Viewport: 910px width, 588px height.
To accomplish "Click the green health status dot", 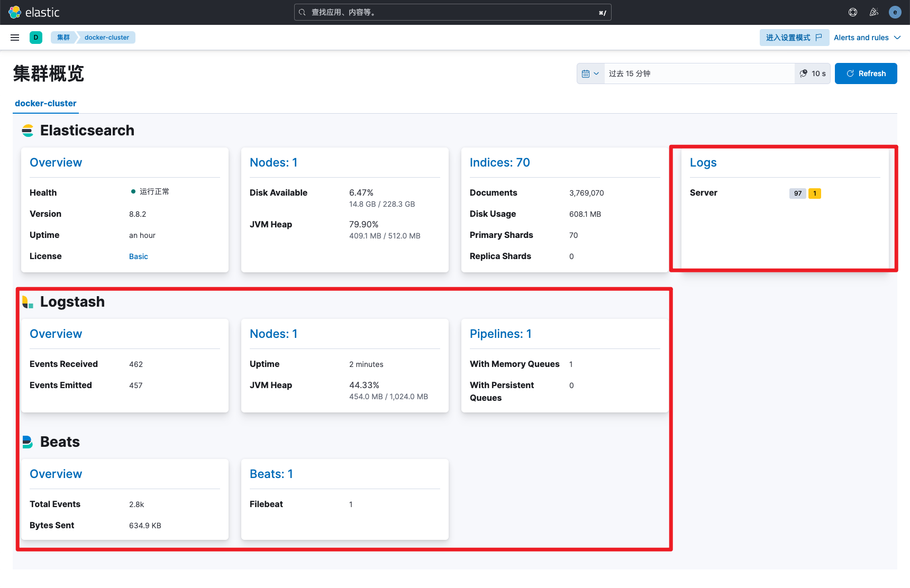I will point(133,191).
